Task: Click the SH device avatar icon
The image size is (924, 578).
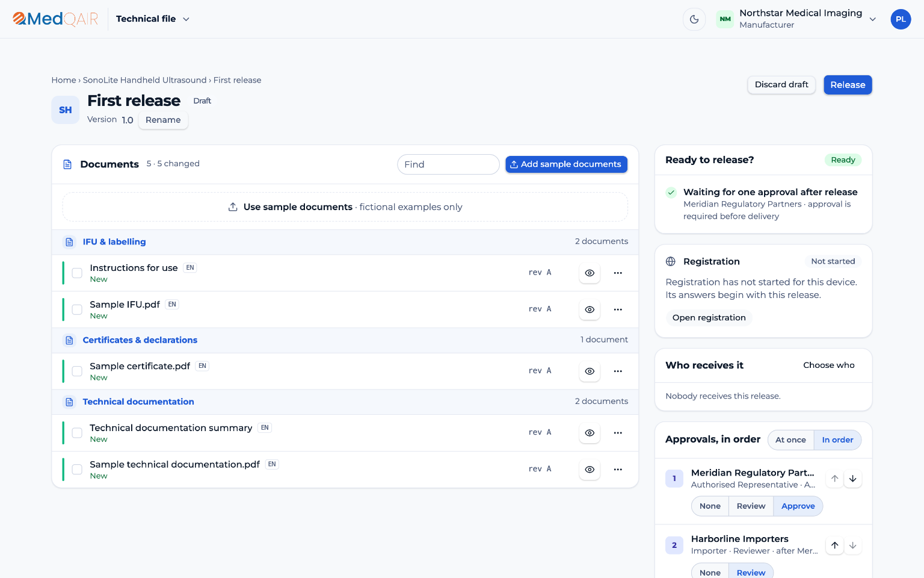Action: click(66, 110)
